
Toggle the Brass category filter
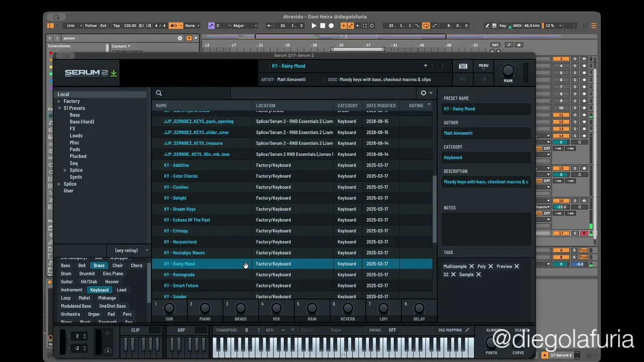[99, 265]
